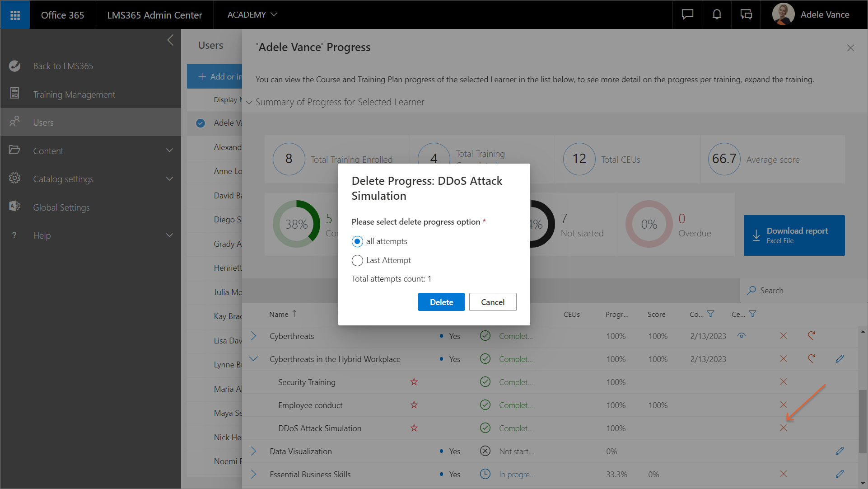Click the notifications bell icon
The height and width of the screenshot is (489, 868).
click(717, 14)
